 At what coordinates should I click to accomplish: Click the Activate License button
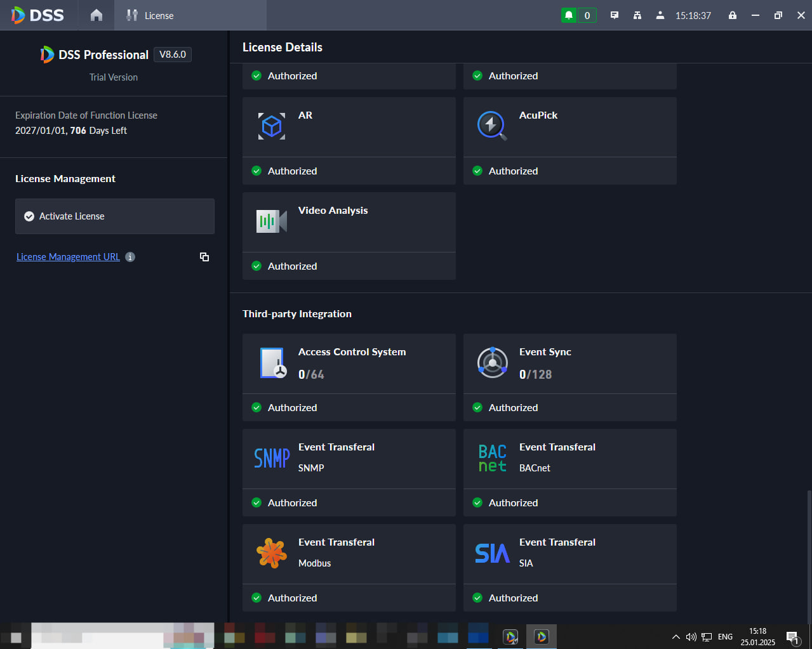[115, 216]
